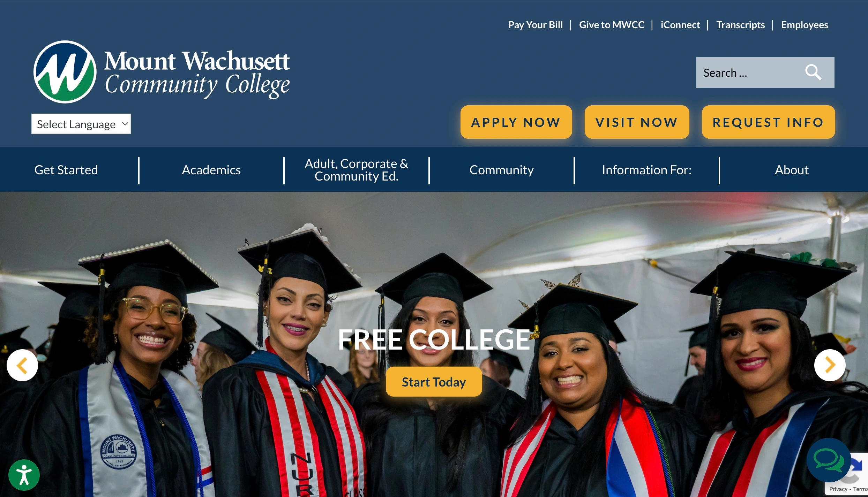Open the accessibility widget icon
This screenshot has height=497, width=868.
24,475
